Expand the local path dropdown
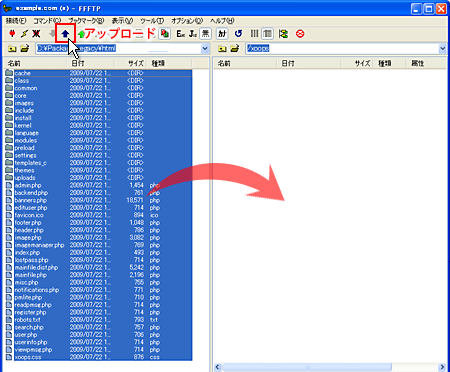Screen dimensions: 450x372 (205, 49)
